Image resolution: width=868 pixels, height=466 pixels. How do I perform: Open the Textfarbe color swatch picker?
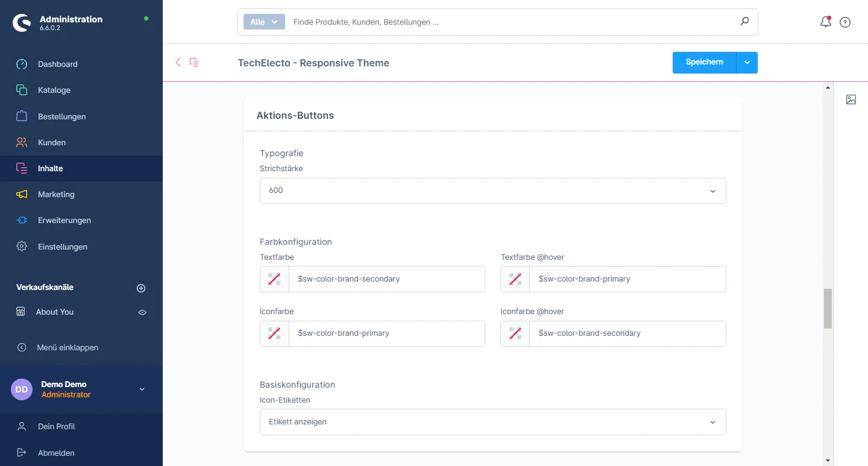tap(274, 279)
